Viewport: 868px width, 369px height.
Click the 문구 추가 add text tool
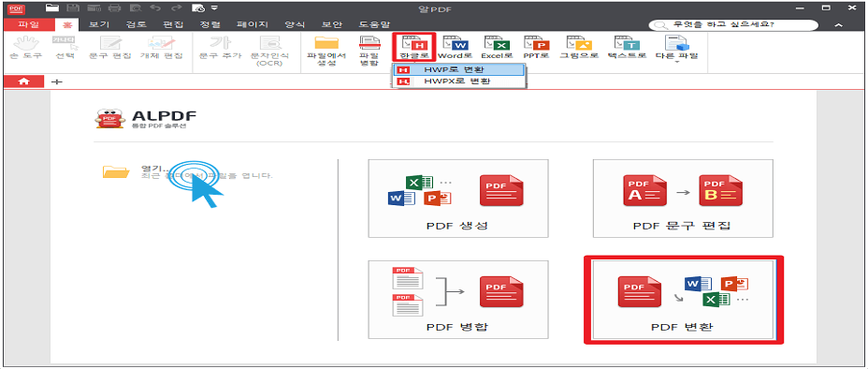pyautogui.click(x=221, y=48)
